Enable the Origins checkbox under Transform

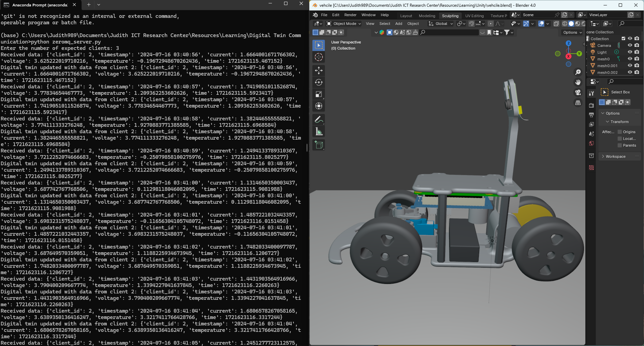(x=620, y=132)
